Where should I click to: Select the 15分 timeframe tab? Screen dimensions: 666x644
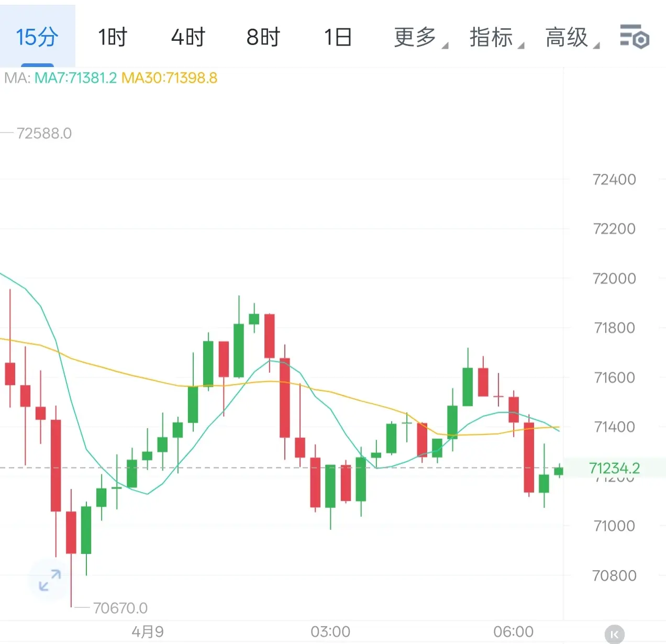pos(37,37)
